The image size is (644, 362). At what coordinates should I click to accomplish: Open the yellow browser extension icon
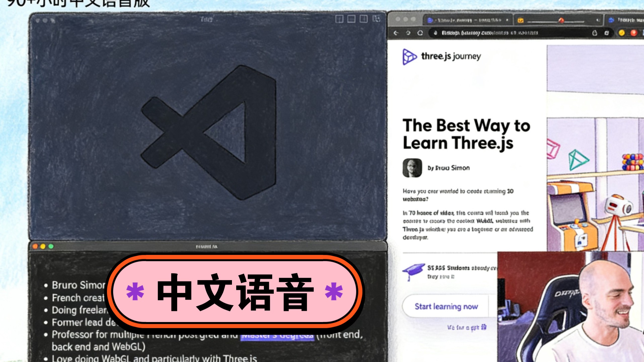coord(622,33)
